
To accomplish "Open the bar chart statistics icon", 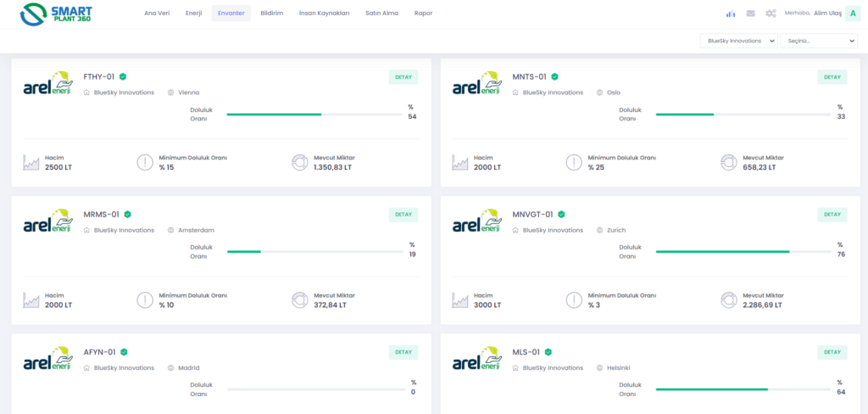I will click(730, 14).
